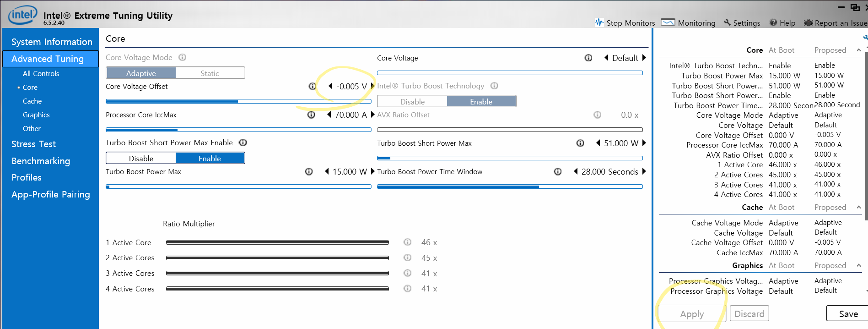Collapse the Cache summary section

point(859,207)
